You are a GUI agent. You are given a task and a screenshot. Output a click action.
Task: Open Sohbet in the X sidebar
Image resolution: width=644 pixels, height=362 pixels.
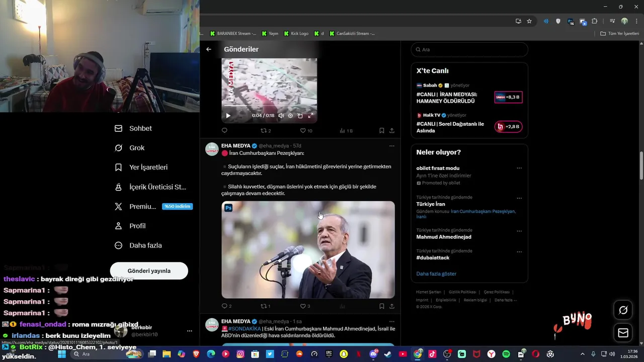(133, 128)
